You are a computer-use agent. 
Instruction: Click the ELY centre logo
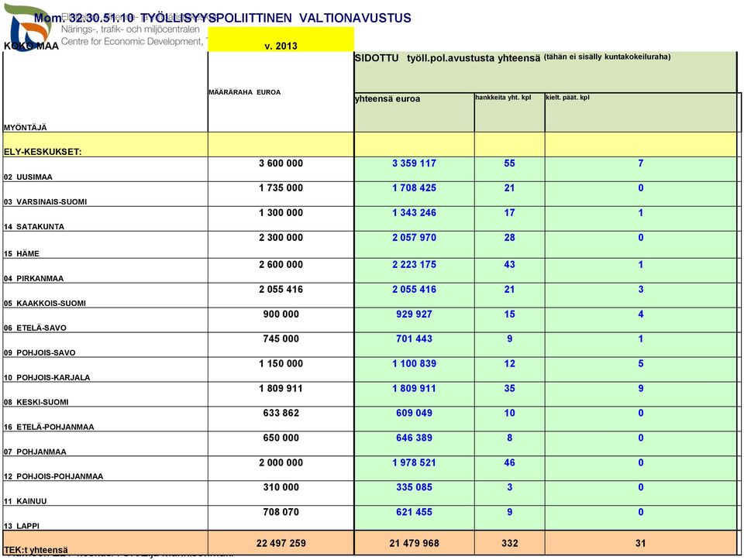coord(29,26)
